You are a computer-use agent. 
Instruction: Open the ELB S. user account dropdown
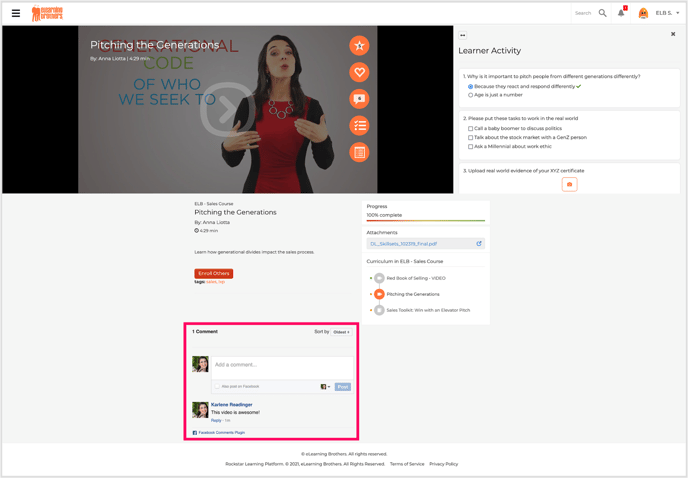(x=667, y=13)
